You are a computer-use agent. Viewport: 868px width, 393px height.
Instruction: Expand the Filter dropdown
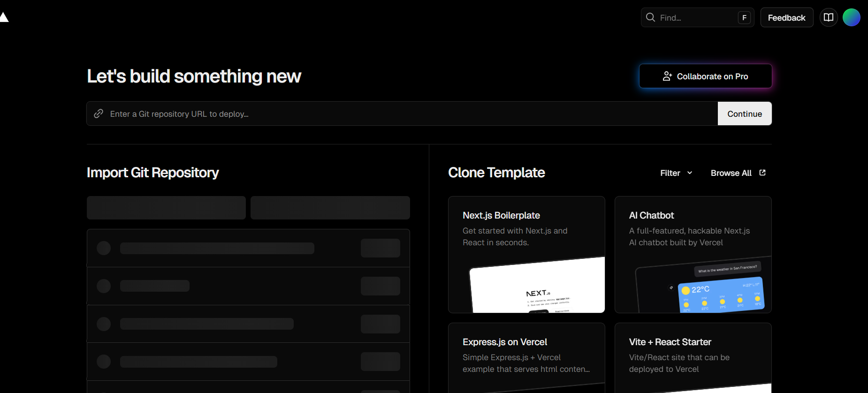point(676,173)
